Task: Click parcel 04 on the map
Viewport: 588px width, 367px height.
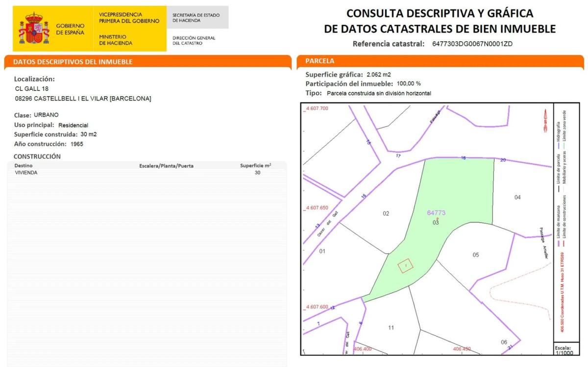Action: coord(517,197)
